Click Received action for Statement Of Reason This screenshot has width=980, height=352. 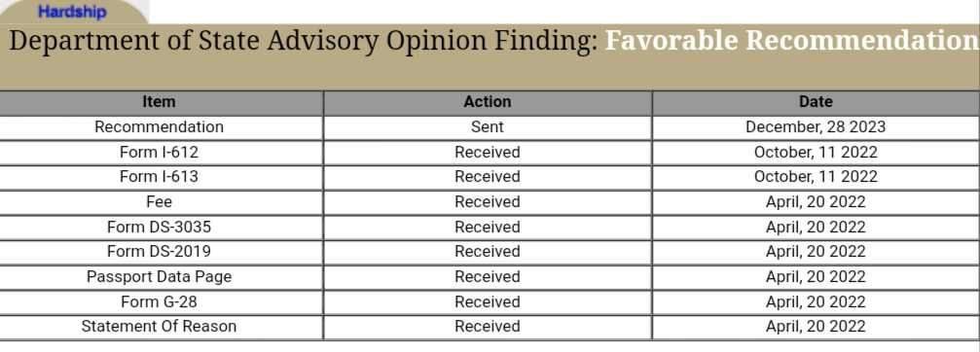click(x=488, y=327)
